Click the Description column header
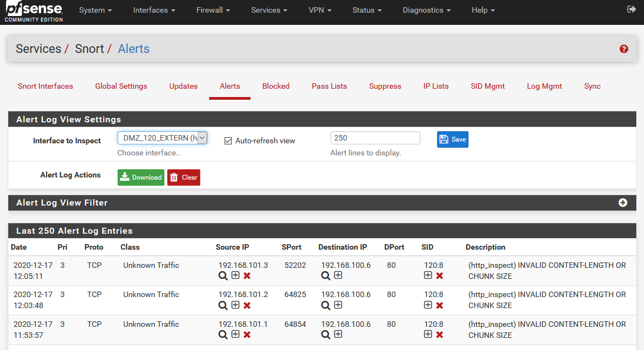The height and width of the screenshot is (350, 644). click(486, 247)
